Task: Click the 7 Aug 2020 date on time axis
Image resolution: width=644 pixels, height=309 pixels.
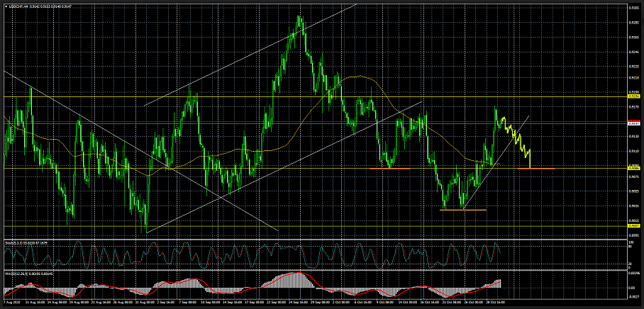Action: [10, 302]
